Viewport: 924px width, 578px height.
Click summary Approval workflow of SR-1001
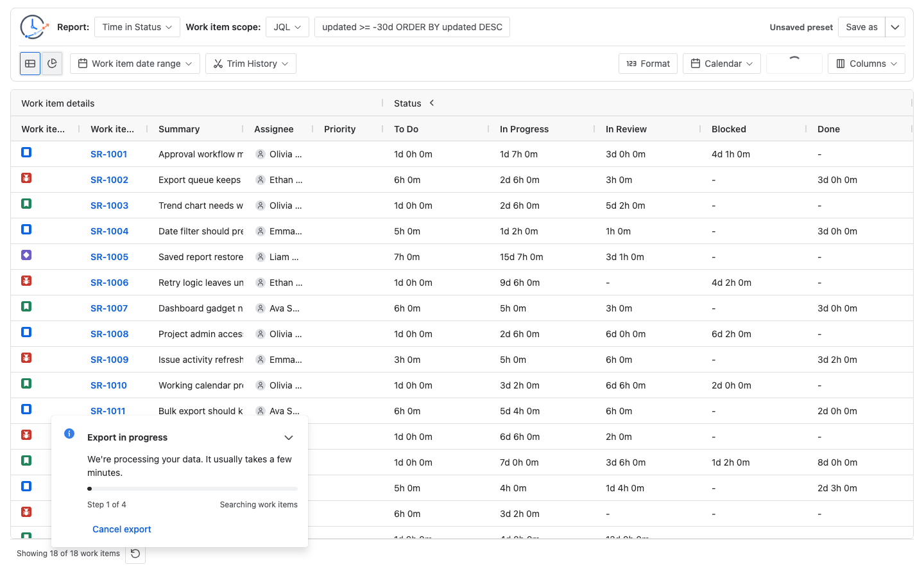tap(201, 154)
